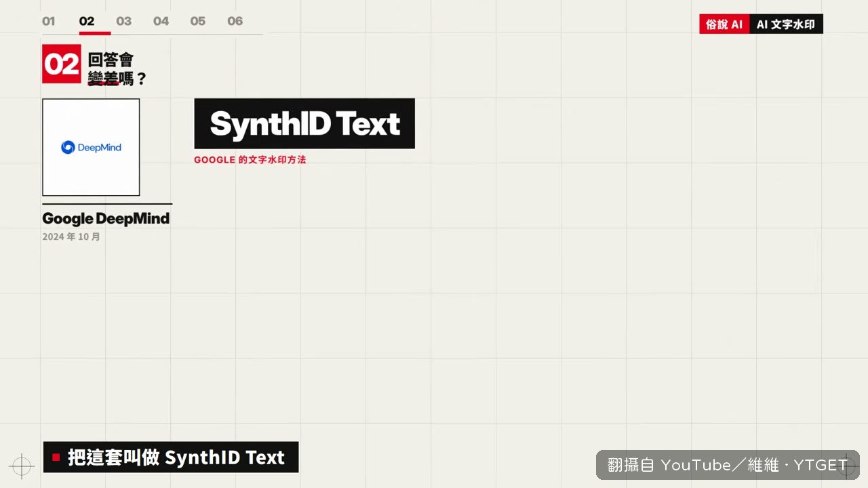This screenshot has width=868, height=488.
Task: Go to chapter tab 03
Action: click(123, 21)
